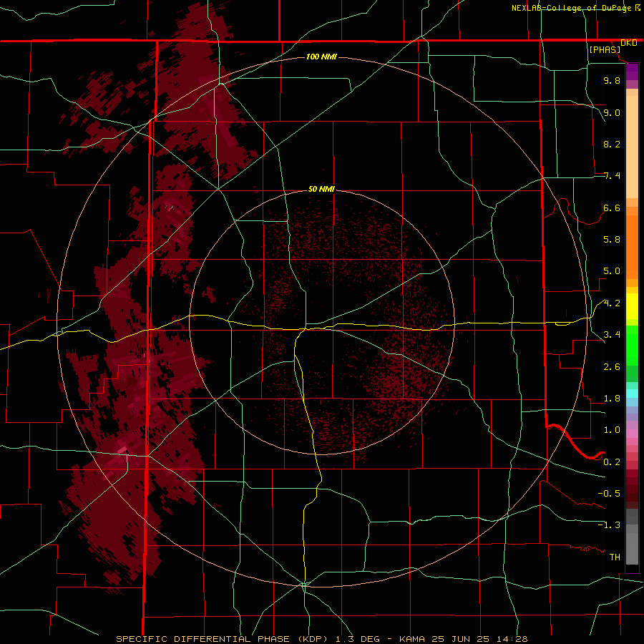This screenshot has width=644, height=644.
Task: Click the TH label on the legend
Action: tap(615, 557)
